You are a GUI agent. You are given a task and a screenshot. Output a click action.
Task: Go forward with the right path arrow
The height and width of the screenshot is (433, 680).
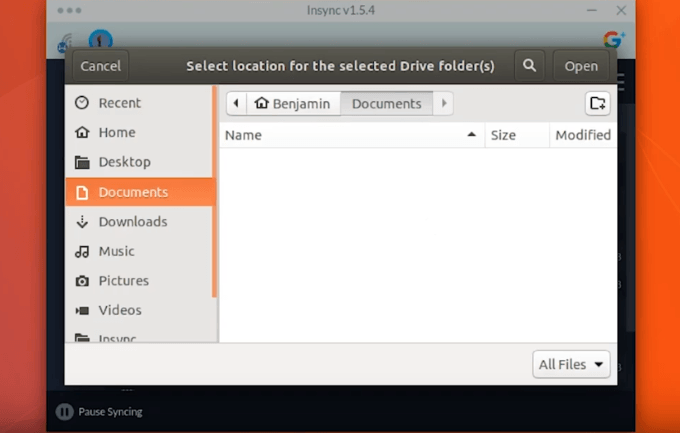coord(443,103)
